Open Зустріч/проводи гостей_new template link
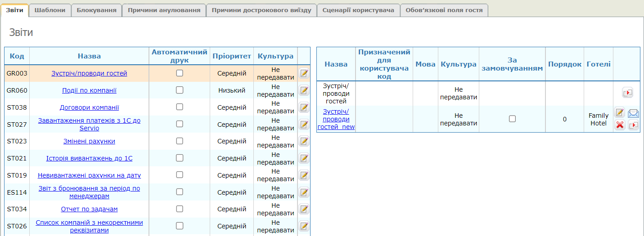The width and height of the screenshot is (644, 236). [x=336, y=119]
